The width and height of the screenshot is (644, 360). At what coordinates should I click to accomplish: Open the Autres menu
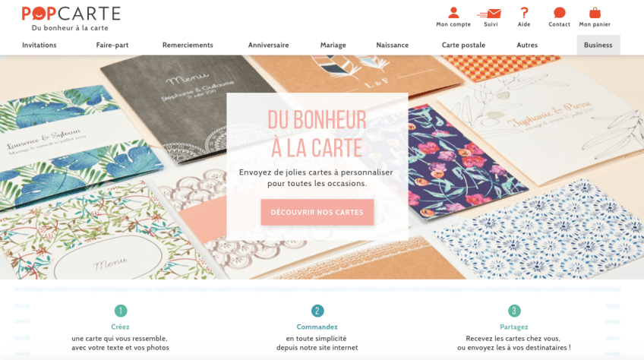click(x=527, y=46)
